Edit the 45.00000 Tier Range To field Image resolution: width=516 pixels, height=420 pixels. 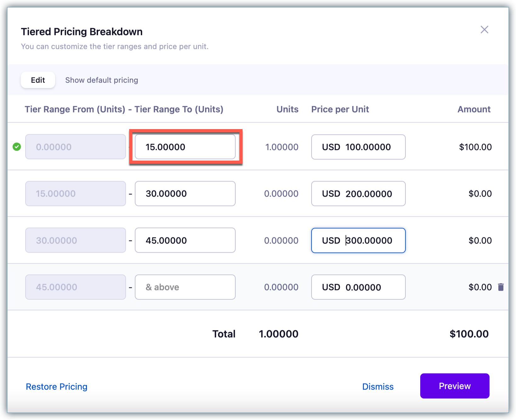tap(185, 240)
